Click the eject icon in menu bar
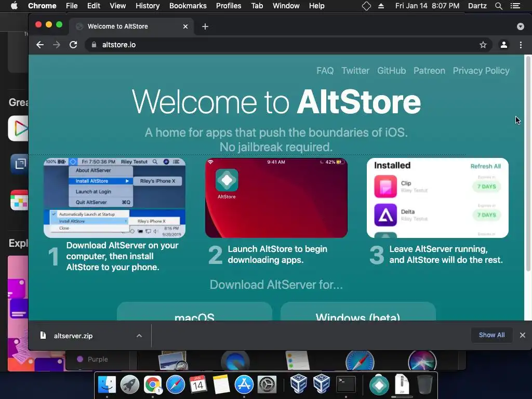532x399 pixels. click(x=381, y=6)
